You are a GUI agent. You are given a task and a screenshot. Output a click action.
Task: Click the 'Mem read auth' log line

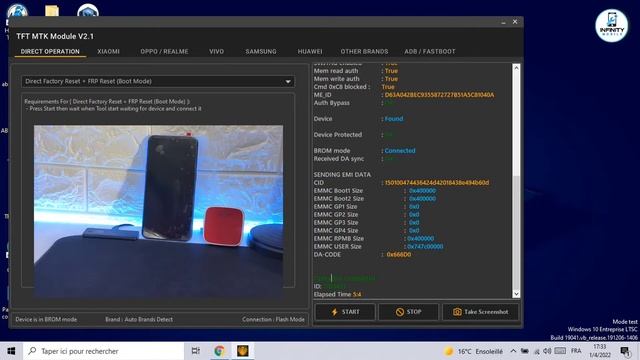pyautogui.click(x=356, y=71)
